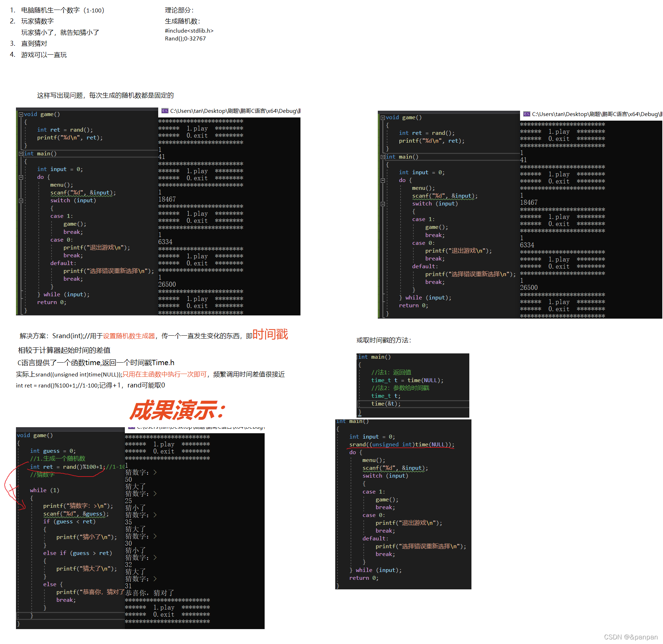Click 'while (1)' in the bottom game code

[45, 490]
